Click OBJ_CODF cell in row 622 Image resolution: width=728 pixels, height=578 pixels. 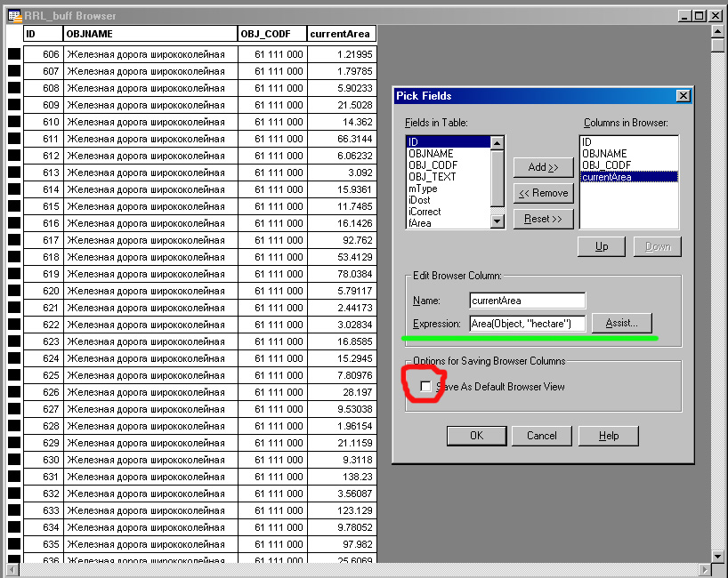pyautogui.click(x=272, y=325)
